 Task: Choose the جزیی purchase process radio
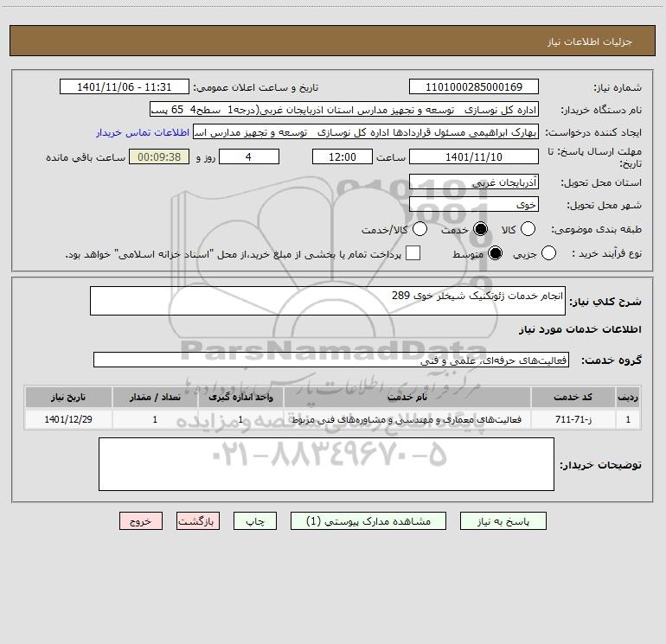[x=548, y=253]
